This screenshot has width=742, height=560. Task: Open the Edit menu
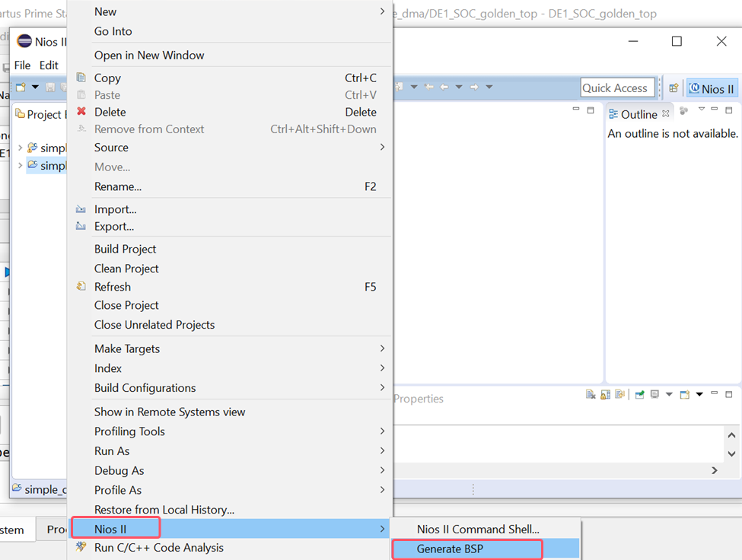coord(49,65)
